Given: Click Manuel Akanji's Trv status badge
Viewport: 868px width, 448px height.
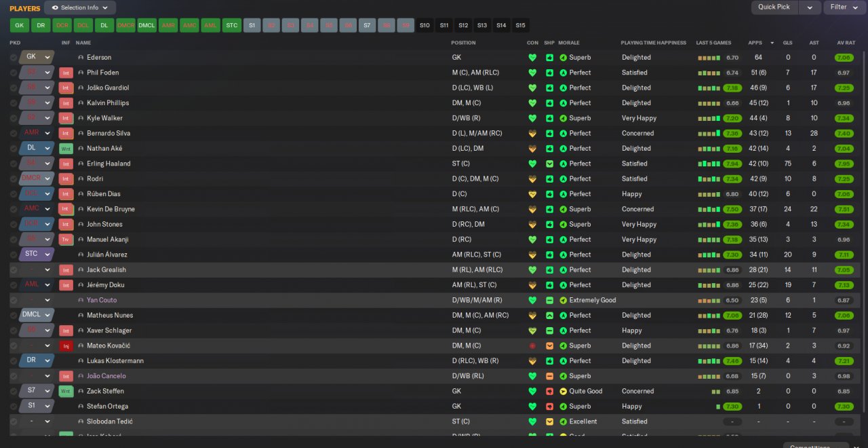Looking at the screenshot, I should [66, 240].
